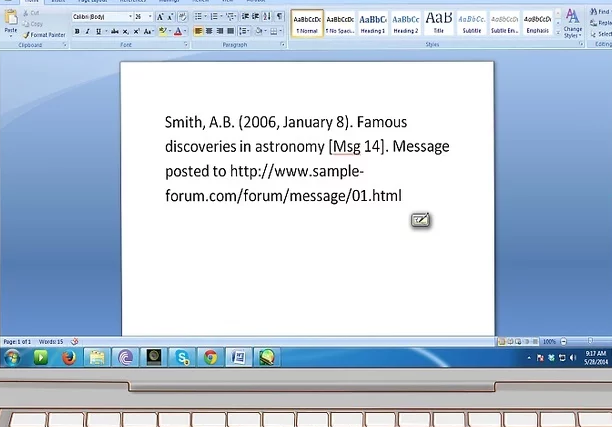Toggle underline formatting
This screenshot has height=427, width=612.
tap(98, 31)
